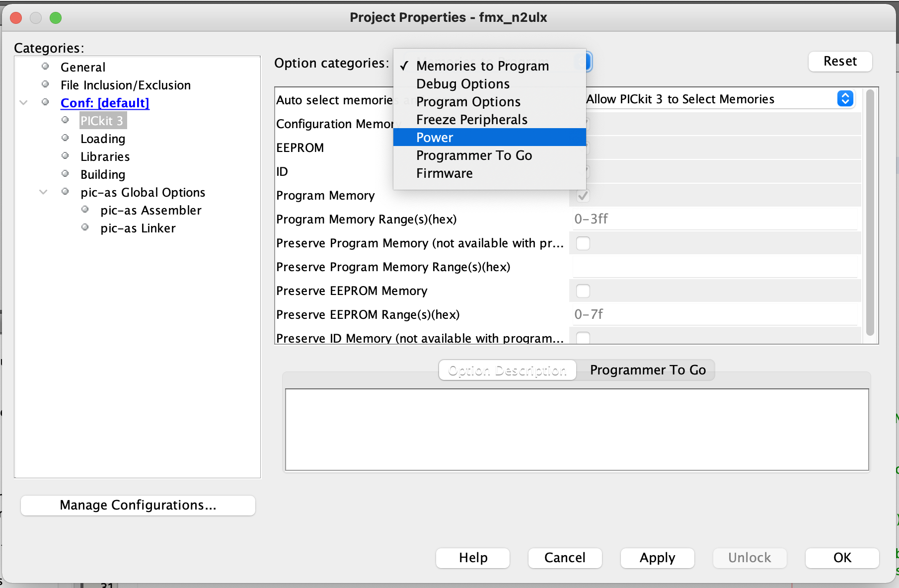
Task: Click the options table vertical scrollbar
Action: [x=869, y=214]
